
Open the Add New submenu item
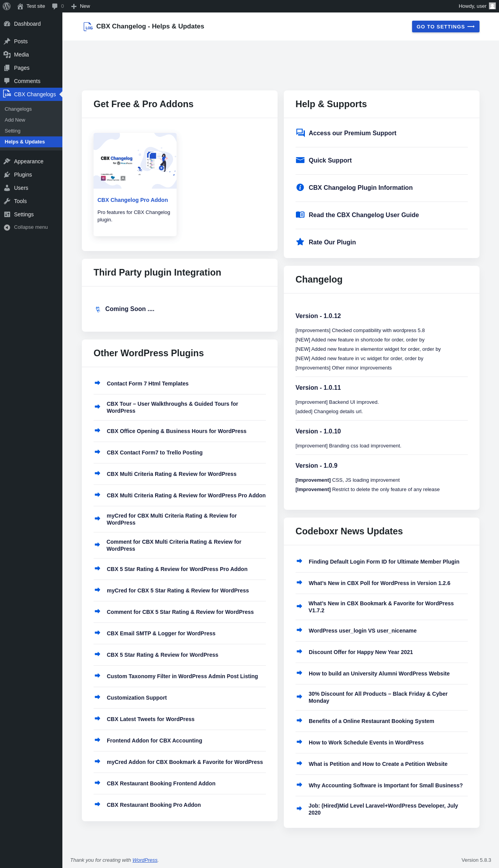[x=15, y=120]
